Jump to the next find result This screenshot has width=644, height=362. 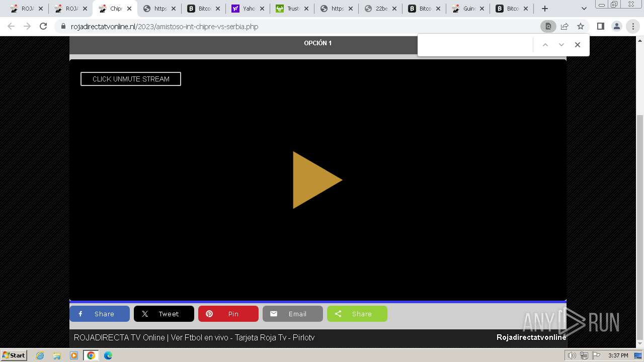[x=561, y=45]
